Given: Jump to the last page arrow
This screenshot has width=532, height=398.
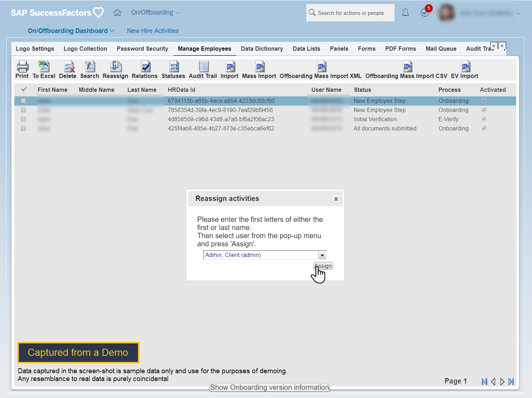Looking at the screenshot, I should [511, 382].
